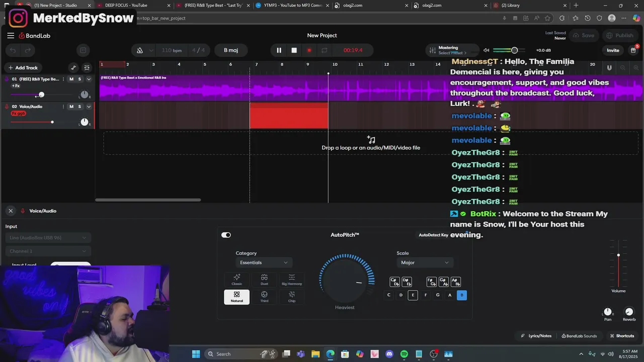Image resolution: width=644 pixels, height=362 pixels.
Task: Add a new track
Action: [23, 68]
